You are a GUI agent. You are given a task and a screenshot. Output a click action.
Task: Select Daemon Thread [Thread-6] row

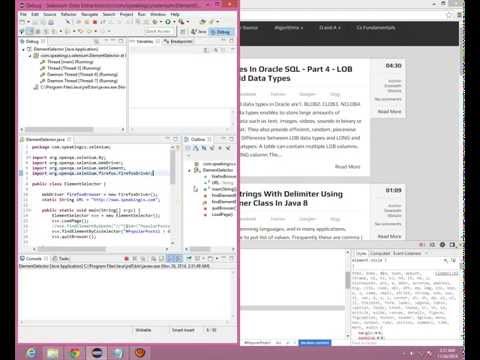point(79,75)
